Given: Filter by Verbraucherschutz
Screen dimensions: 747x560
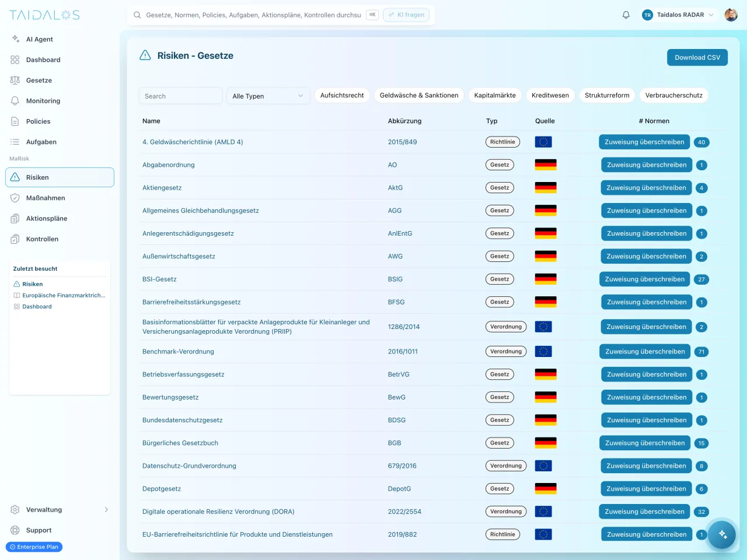Looking at the screenshot, I should click(674, 96).
